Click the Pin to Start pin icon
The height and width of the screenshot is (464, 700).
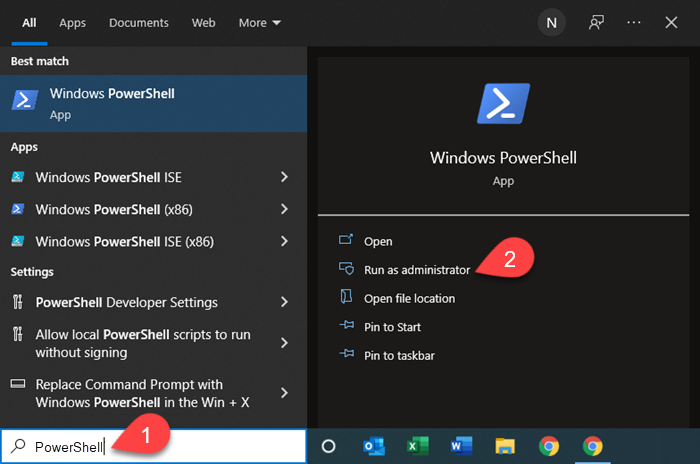click(346, 326)
